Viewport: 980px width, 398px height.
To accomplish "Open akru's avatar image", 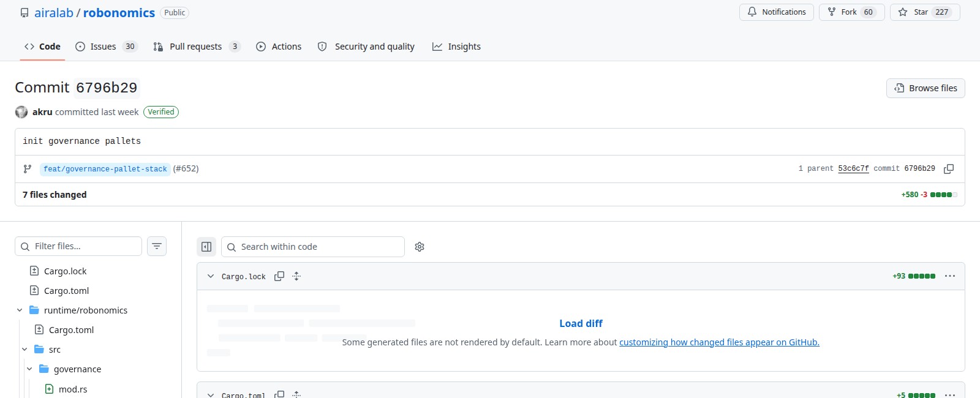I will click(x=21, y=112).
